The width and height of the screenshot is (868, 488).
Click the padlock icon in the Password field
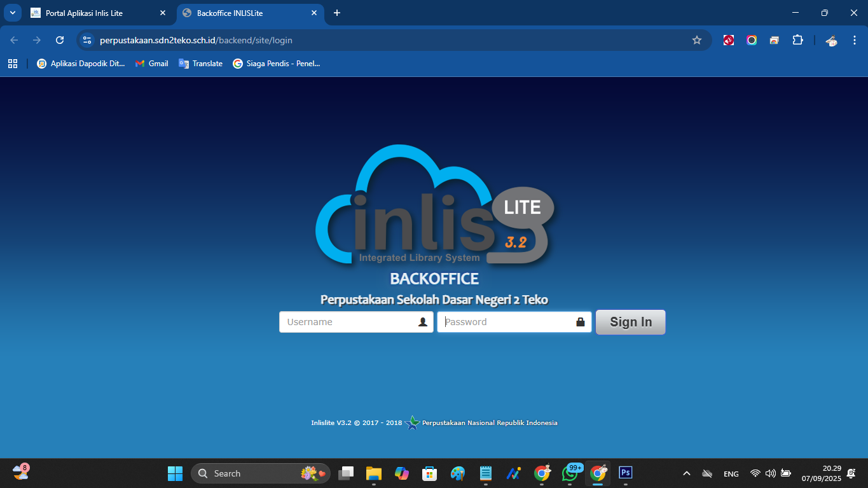(x=579, y=322)
